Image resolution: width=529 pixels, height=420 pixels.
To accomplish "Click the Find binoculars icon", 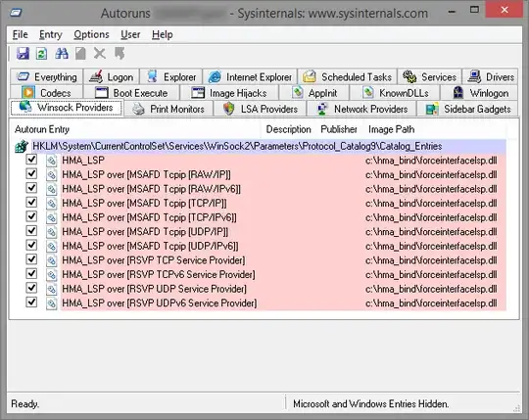I will pyautogui.click(x=62, y=54).
